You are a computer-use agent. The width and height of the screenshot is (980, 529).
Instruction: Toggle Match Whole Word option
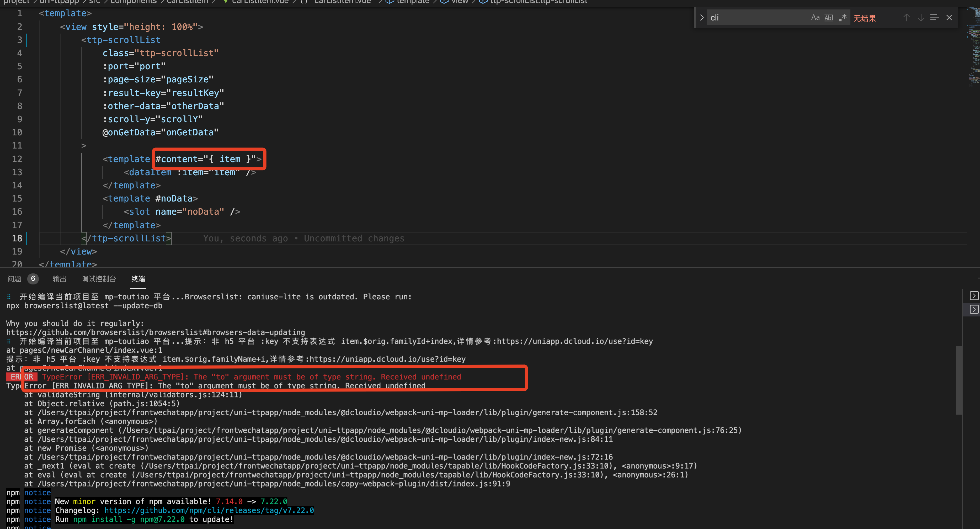coord(829,18)
